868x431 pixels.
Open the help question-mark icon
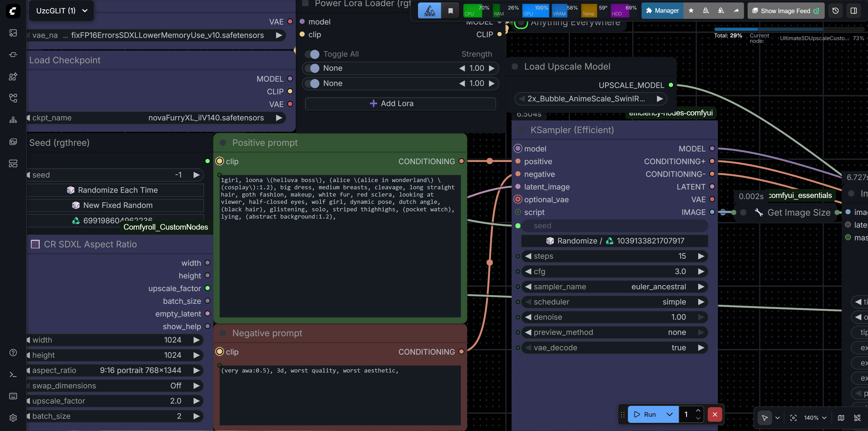click(13, 353)
